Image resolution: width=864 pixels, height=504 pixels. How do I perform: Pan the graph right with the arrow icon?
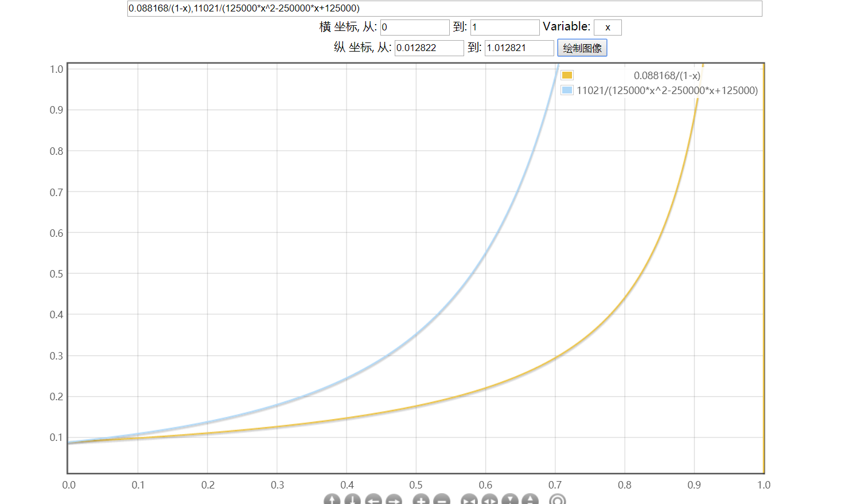[394, 500]
